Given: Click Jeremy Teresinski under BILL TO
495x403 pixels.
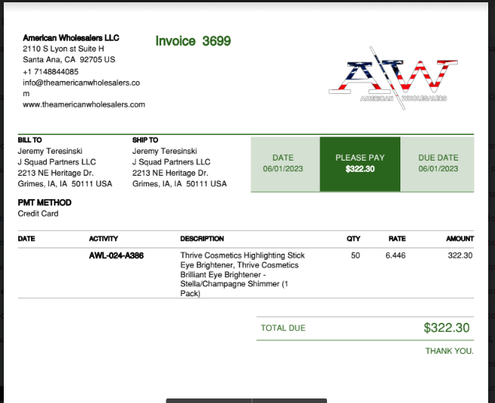Looking at the screenshot, I should (50, 151).
